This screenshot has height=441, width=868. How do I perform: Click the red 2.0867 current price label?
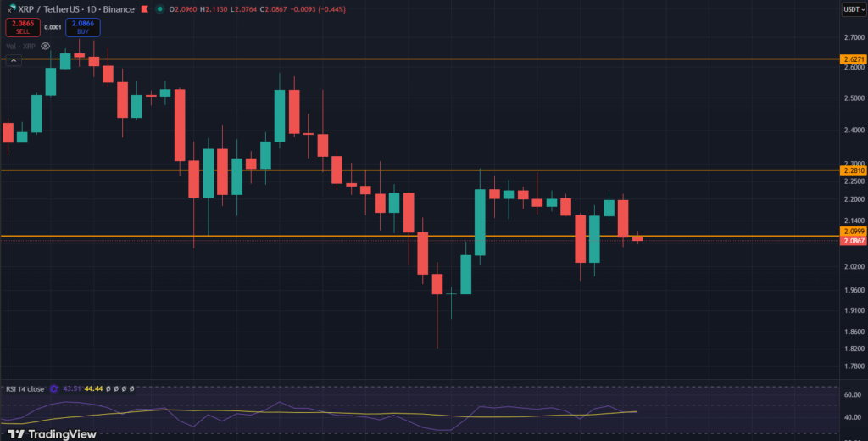click(x=853, y=241)
